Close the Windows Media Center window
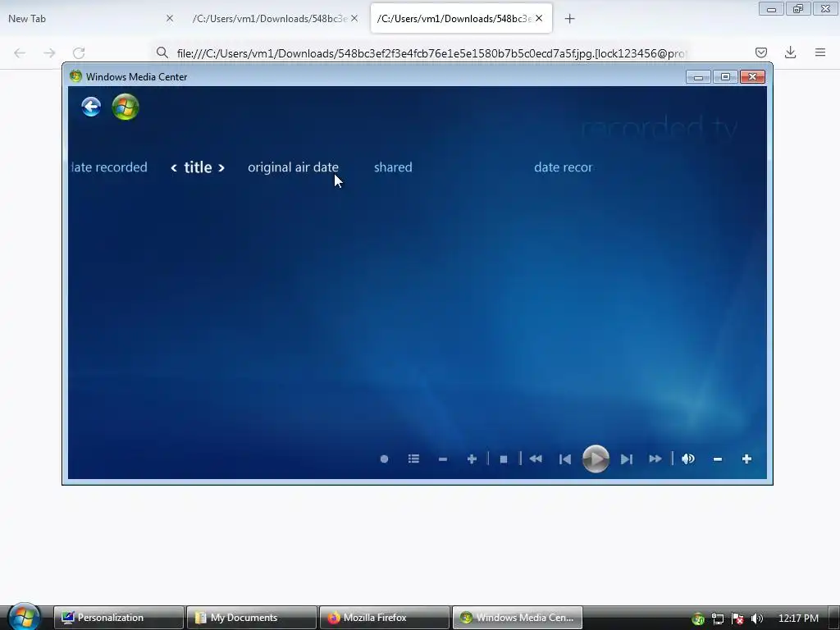The height and width of the screenshot is (630, 840). click(753, 77)
